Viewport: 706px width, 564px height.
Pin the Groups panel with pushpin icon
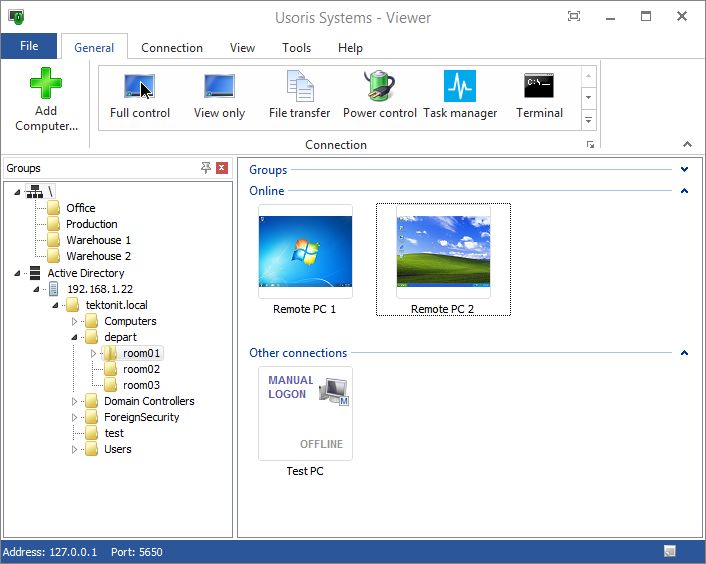pyautogui.click(x=206, y=168)
